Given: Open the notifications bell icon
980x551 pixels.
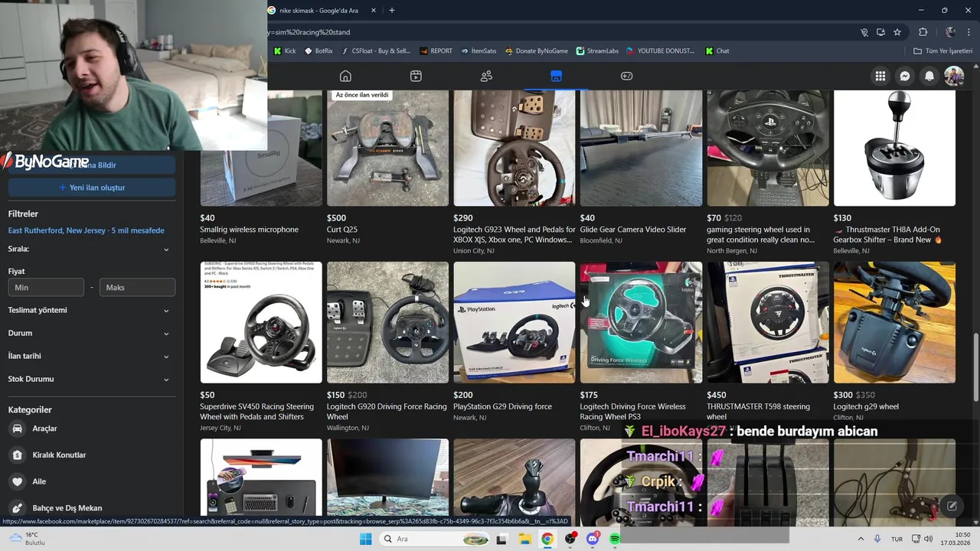Looking at the screenshot, I should pyautogui.click(x=929, y=76).
